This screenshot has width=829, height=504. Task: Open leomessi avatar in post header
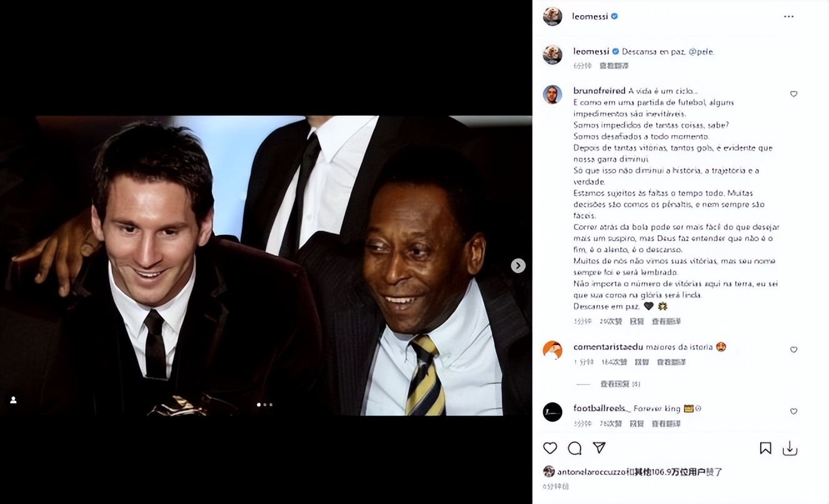553,17
